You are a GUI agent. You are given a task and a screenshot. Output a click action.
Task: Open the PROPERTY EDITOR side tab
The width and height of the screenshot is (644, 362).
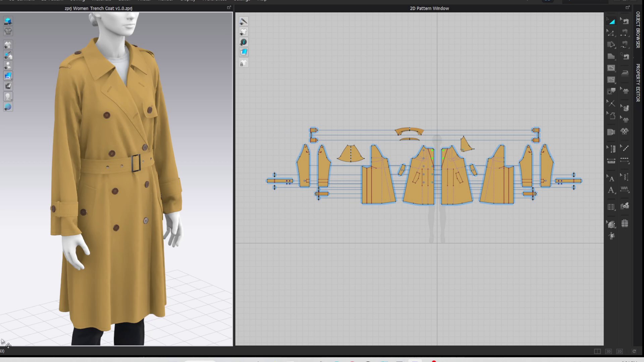coord(638,82)
